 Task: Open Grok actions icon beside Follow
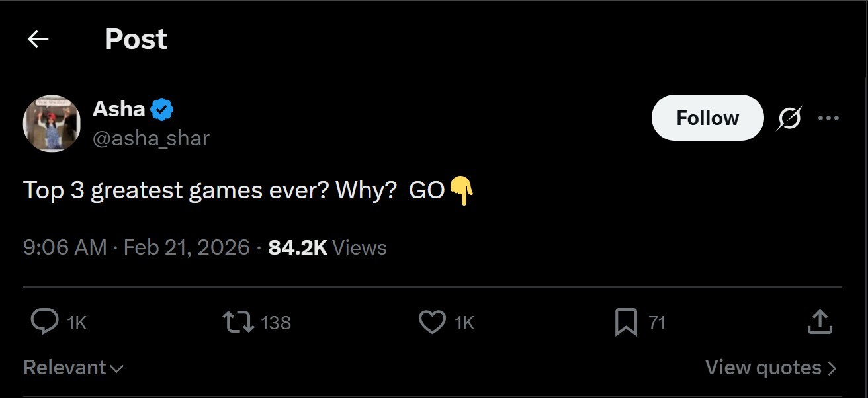(789, 119)
